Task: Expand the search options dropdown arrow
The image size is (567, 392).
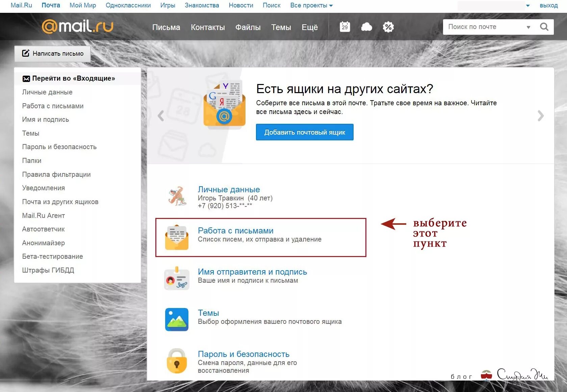Action: [529, 27]
